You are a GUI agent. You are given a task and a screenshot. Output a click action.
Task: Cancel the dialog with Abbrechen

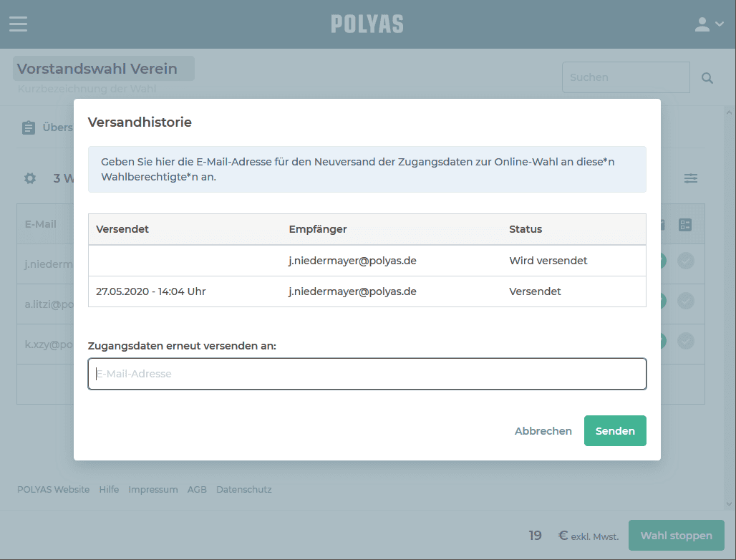pos(543,431)
